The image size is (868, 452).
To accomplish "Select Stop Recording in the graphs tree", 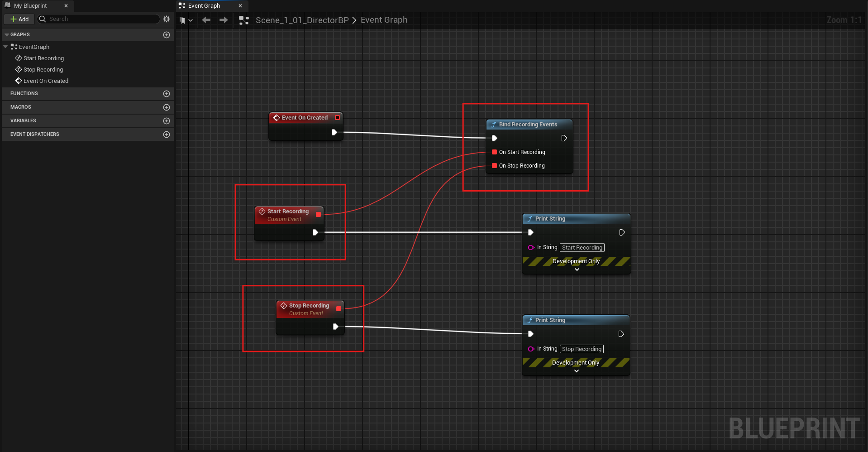I will tap(43, 70).
